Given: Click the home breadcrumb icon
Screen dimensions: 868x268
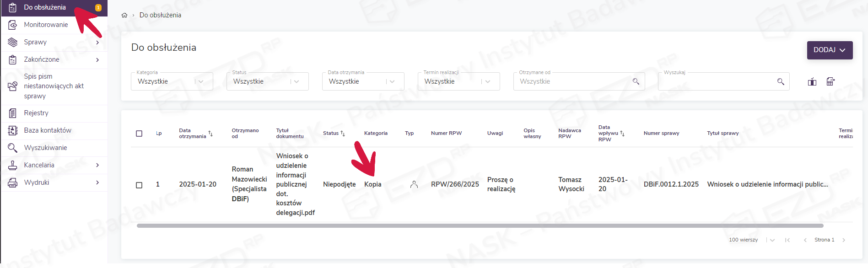Looking at the screenshot, I should tap(124, 15).
